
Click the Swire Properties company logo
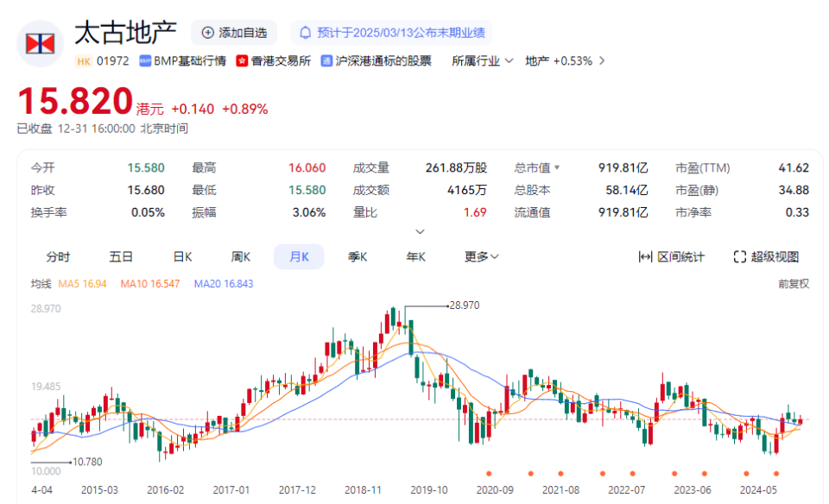click(41, 44)
